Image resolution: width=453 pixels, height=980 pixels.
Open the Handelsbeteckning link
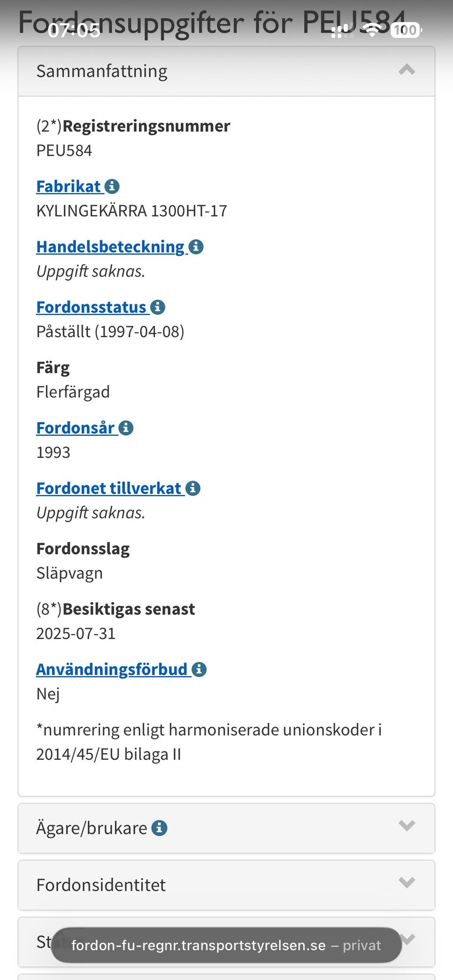click(110, 247)
